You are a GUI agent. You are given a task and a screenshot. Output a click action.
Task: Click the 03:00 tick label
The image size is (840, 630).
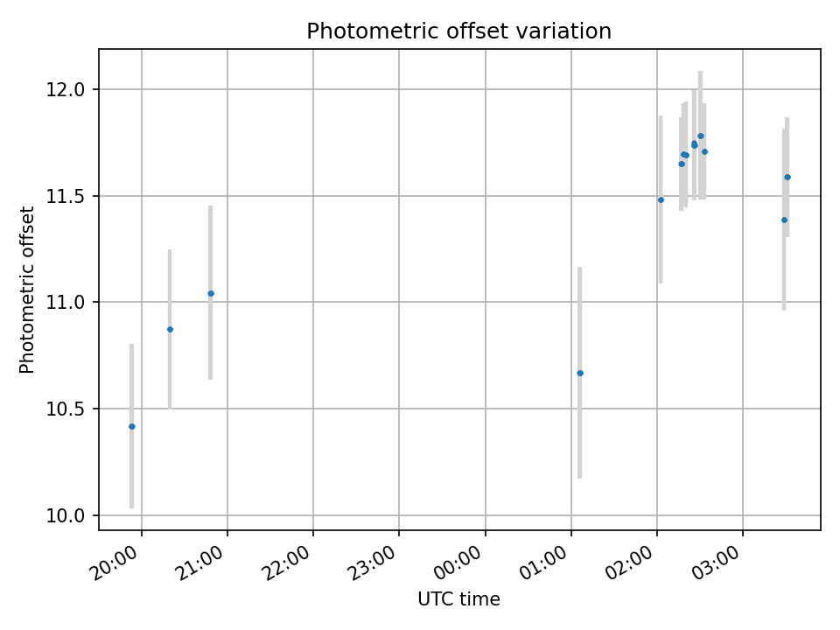click(x=717, y=563)
